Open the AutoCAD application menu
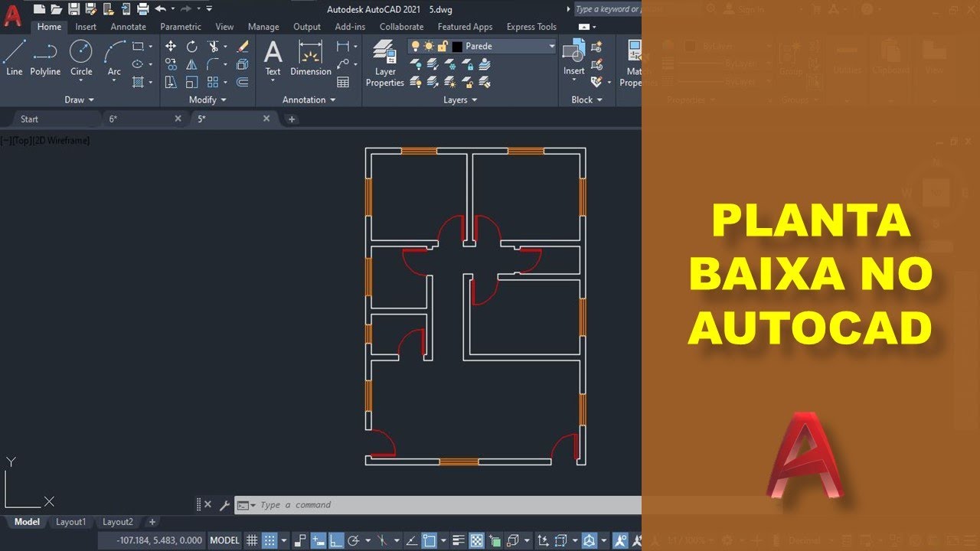Screen dimensions: 980x551 click(x=13, y=15)
